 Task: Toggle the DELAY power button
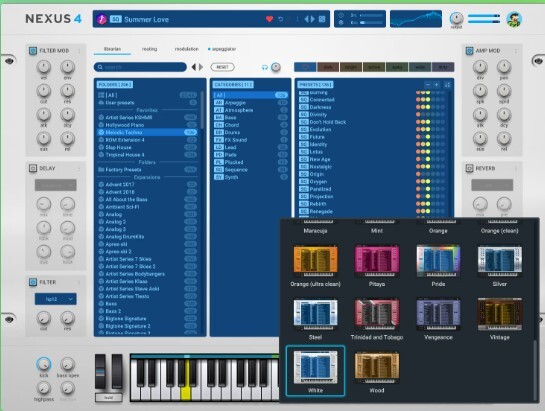(x=33, y=168)
